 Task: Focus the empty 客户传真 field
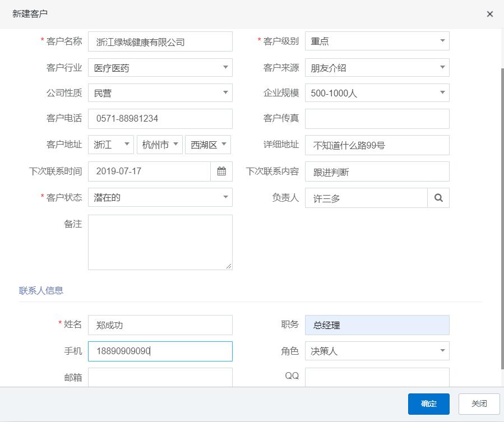[x=377, y=119]
